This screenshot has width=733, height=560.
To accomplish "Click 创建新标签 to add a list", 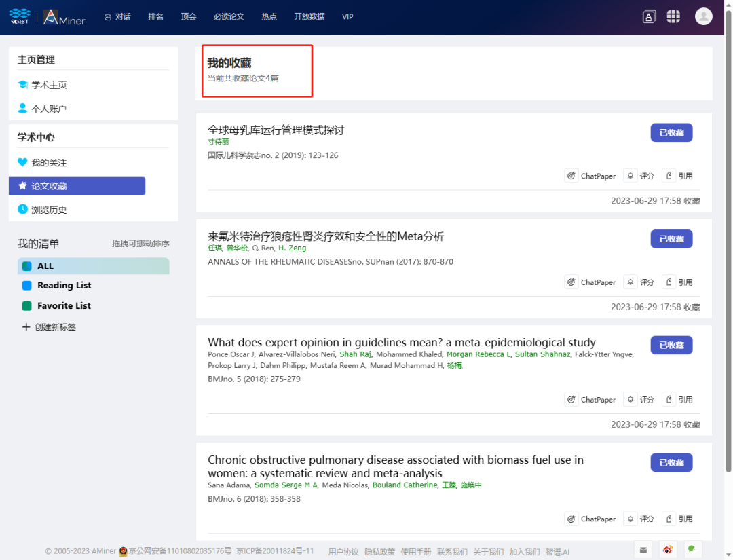I will (55, 326).
